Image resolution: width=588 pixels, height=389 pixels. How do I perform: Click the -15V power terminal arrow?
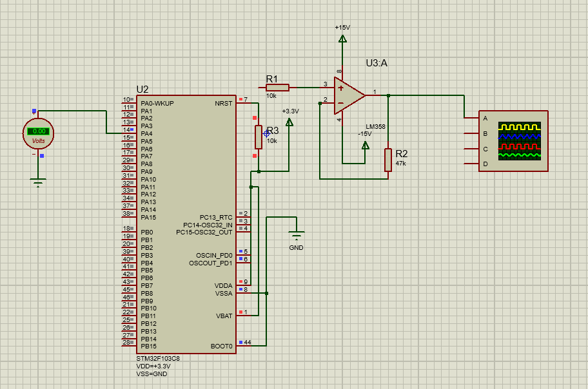pos(366,146)
